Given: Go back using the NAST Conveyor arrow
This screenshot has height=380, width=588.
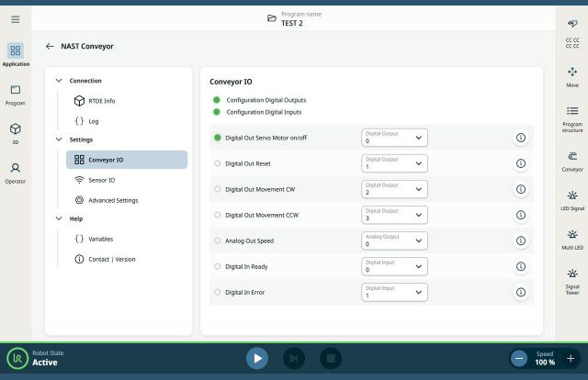Looking at the screenshot, I should point(50,46).
